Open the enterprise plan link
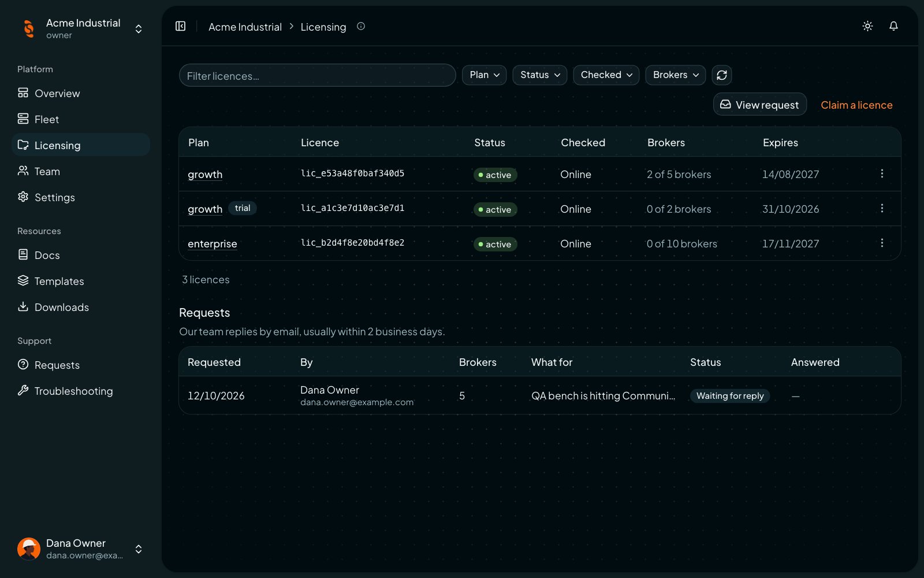 click(x=213, y=244)
